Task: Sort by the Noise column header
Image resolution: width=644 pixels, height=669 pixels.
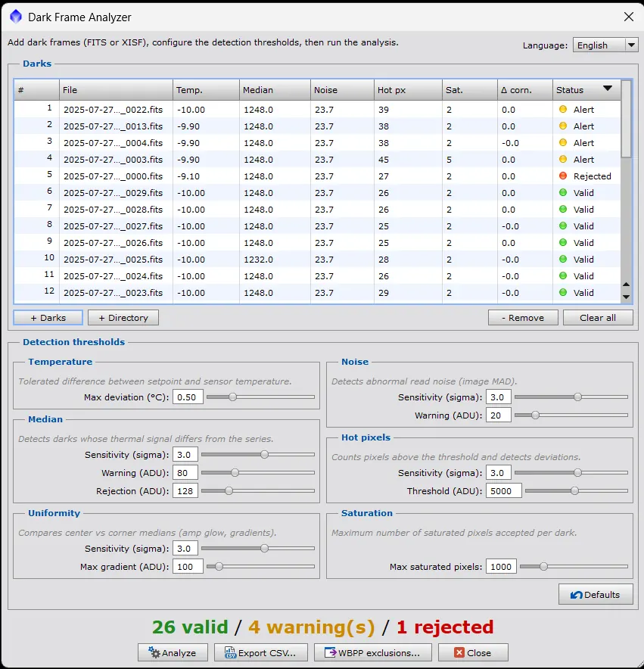Action: (x=342, y=90)
